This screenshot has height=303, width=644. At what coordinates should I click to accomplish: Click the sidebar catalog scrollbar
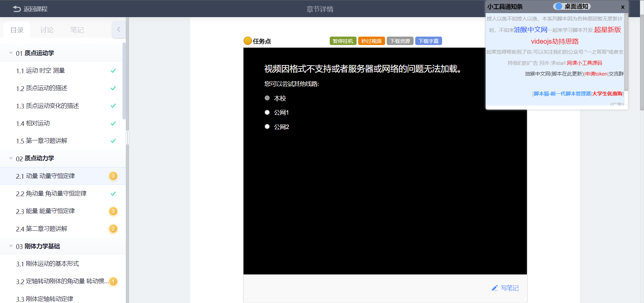tap(124, 81)
